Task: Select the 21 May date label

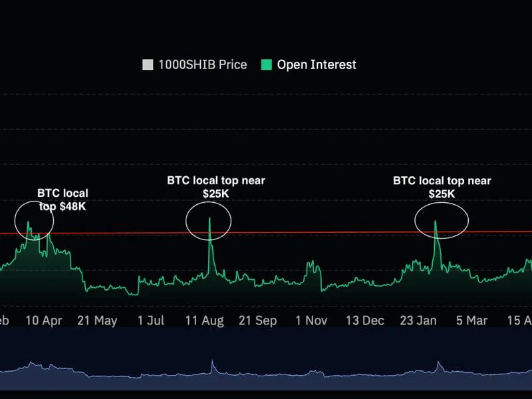Action: point(97,321)
